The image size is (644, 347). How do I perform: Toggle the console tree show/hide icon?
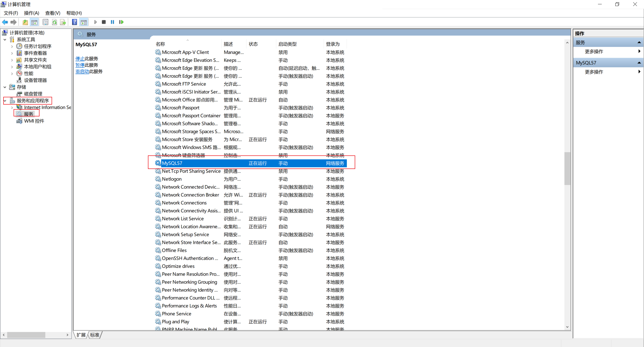tap(34, 22)
